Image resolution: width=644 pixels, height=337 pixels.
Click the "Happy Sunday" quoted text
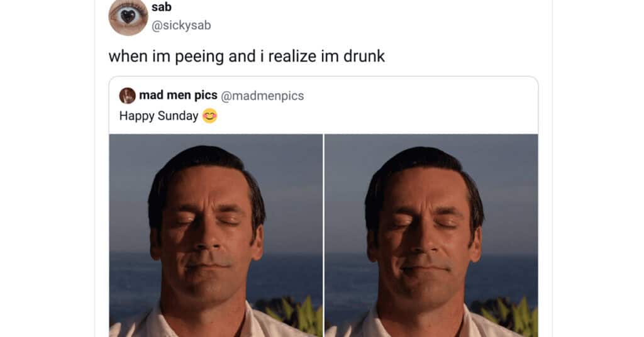coord(158,116)
